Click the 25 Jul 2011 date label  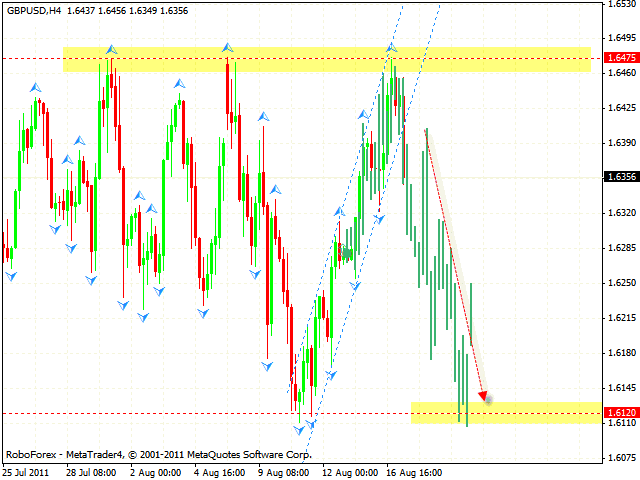click(x=28, y=471)
